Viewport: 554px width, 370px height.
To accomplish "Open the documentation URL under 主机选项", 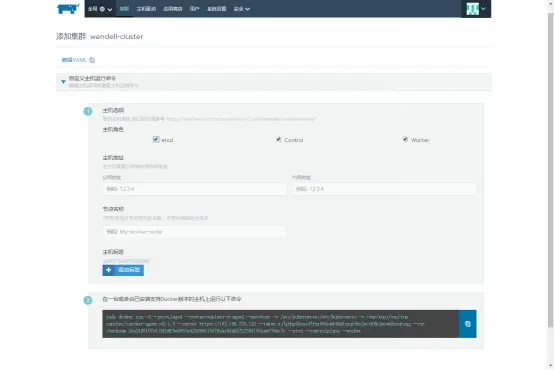I will (241, 119).
